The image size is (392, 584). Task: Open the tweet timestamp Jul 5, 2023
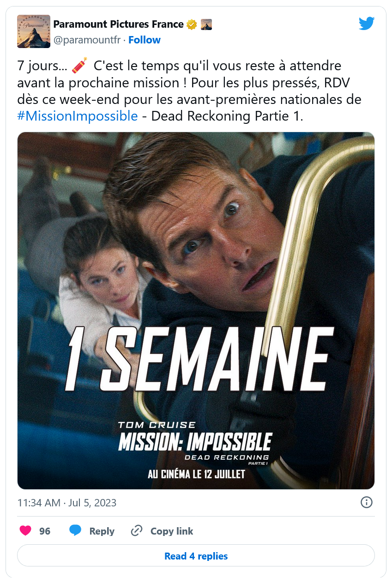click(66, 503)
